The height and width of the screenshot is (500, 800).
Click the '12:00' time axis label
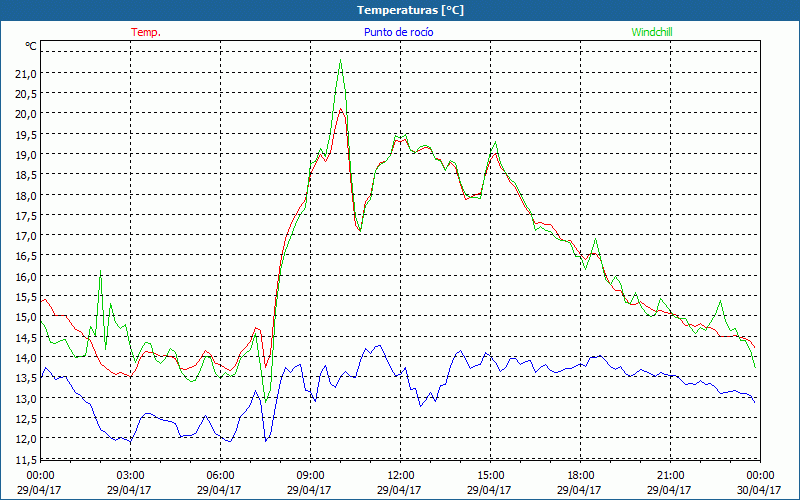pyautogui.click(x=401, y=475)
